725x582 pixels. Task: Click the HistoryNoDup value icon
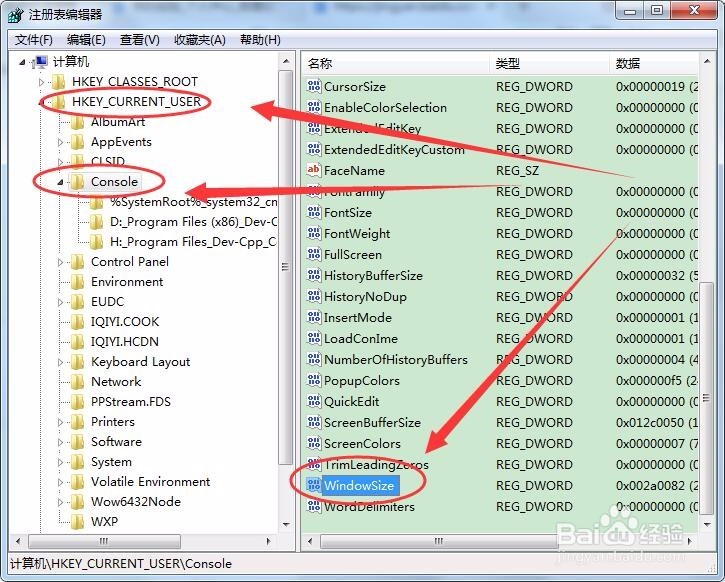(314, 296)
